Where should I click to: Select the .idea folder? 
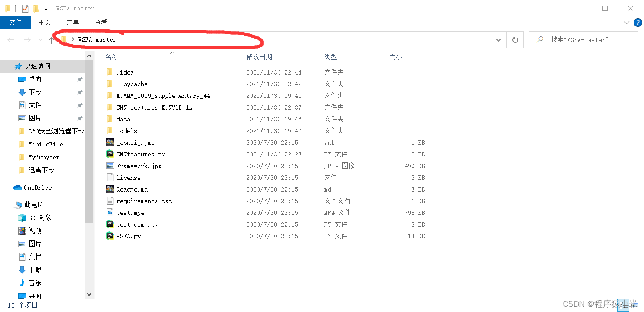click(x=125, y=72)
